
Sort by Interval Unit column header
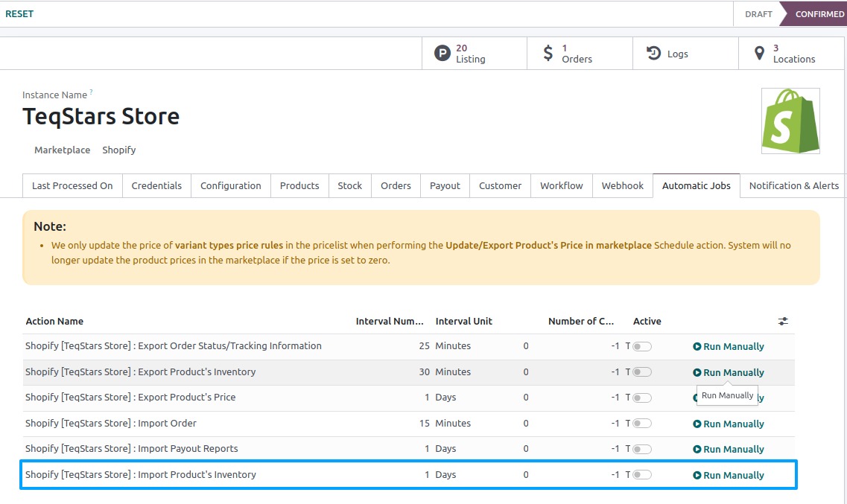click(x=464, y=321)
